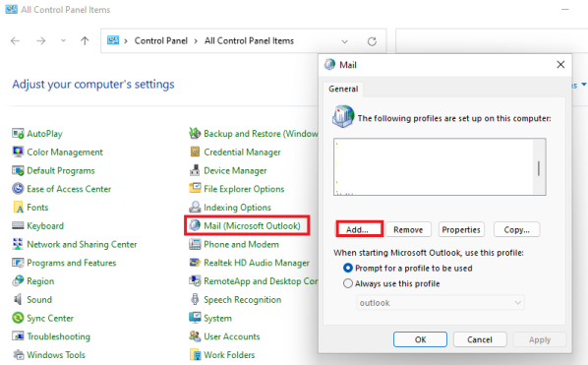This screenshot has width=588, height=365.
Task: Expand the address bar history chevron
Action: coord(344,41)
